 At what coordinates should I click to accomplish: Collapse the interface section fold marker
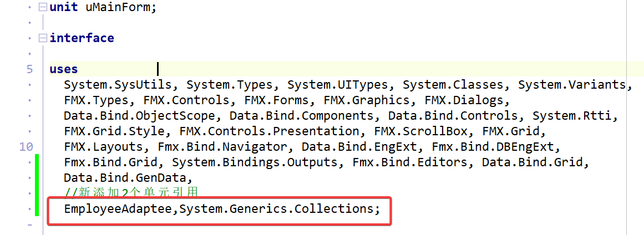point(43,39)
